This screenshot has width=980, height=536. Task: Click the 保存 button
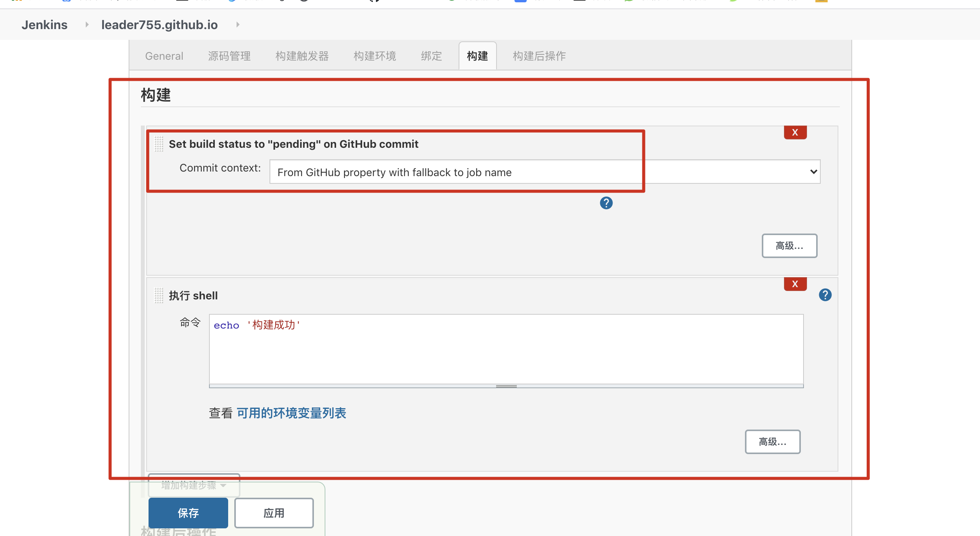click(188, 513)
